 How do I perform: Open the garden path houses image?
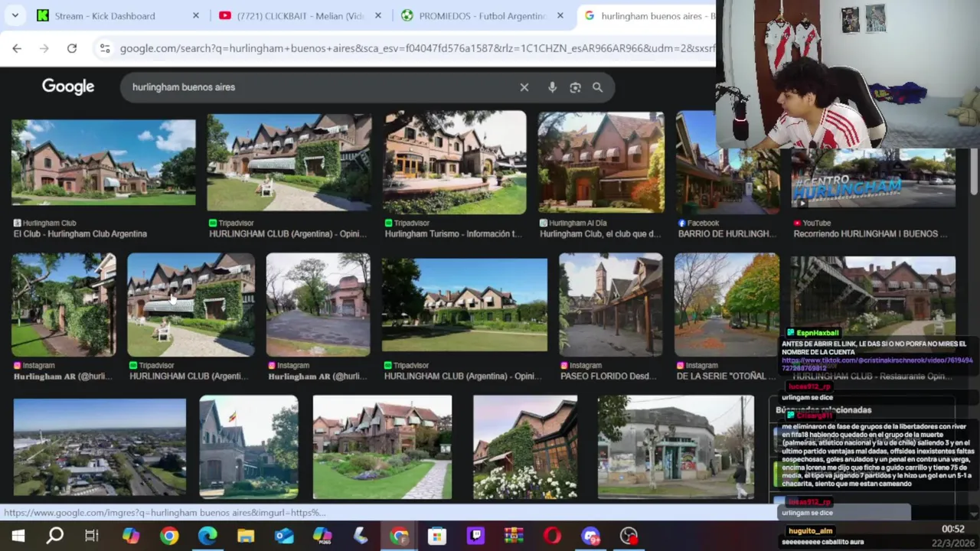(x=382, y=447)
